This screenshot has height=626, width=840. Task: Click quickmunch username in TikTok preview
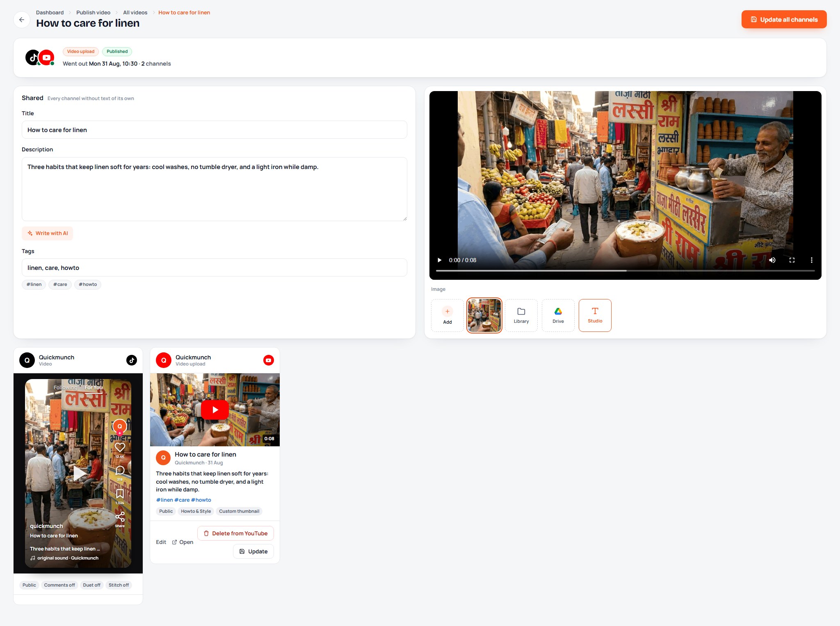(46, 526)
